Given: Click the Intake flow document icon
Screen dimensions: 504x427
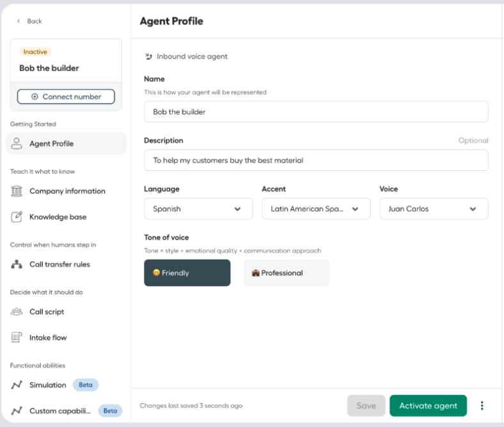Looking at the screenshot, I should [17, 337].
